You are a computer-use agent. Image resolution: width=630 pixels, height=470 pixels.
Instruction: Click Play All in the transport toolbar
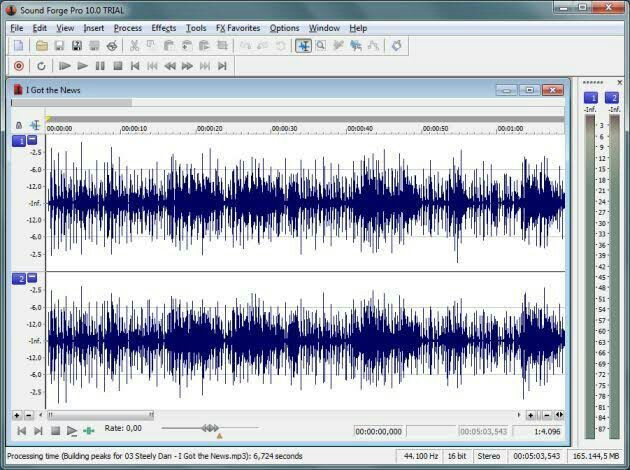coord(64,66)
